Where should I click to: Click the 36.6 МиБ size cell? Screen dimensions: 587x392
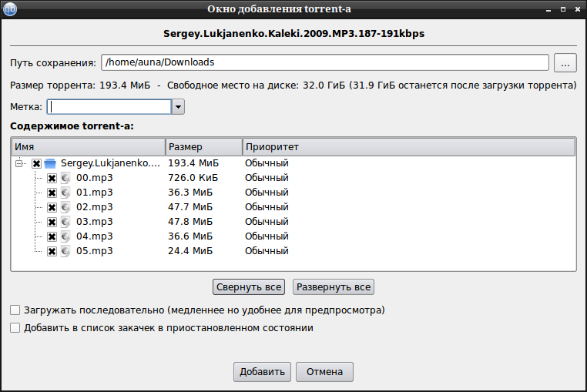[x=190, y=236]
